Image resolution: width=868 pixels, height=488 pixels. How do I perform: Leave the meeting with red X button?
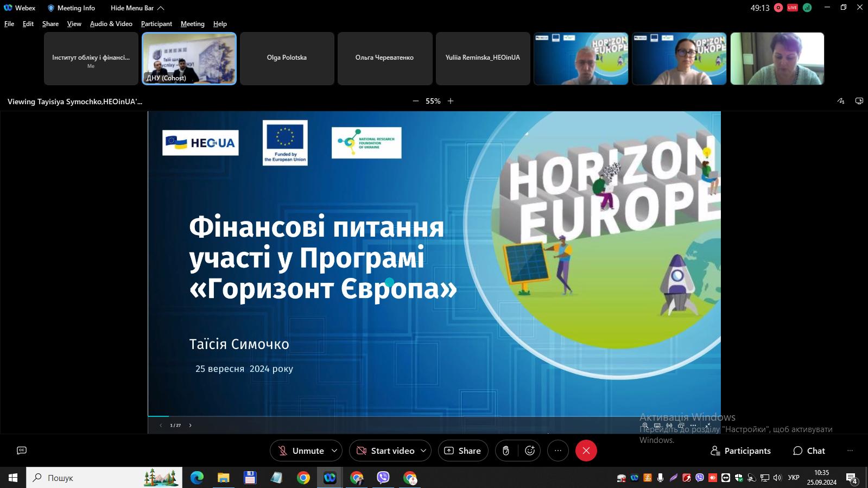click(586, 451)
